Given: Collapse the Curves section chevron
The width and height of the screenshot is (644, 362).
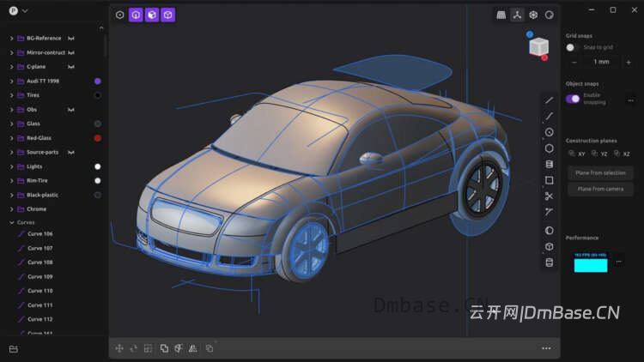Looking at the screenshot, I should [11, 222].
